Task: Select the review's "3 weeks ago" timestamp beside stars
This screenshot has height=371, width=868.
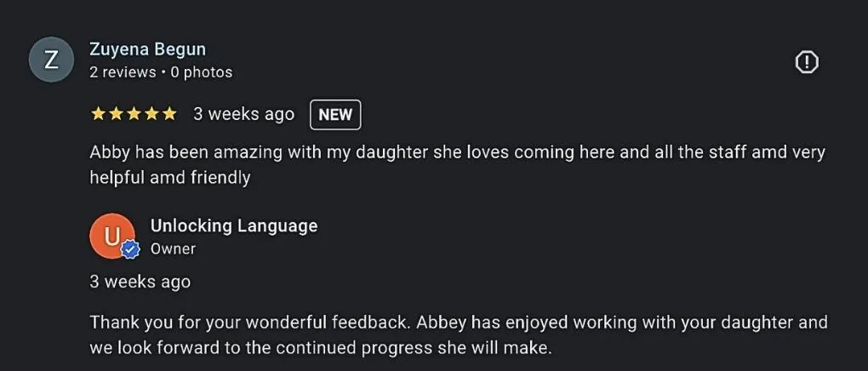Action: tap(244, 114)
